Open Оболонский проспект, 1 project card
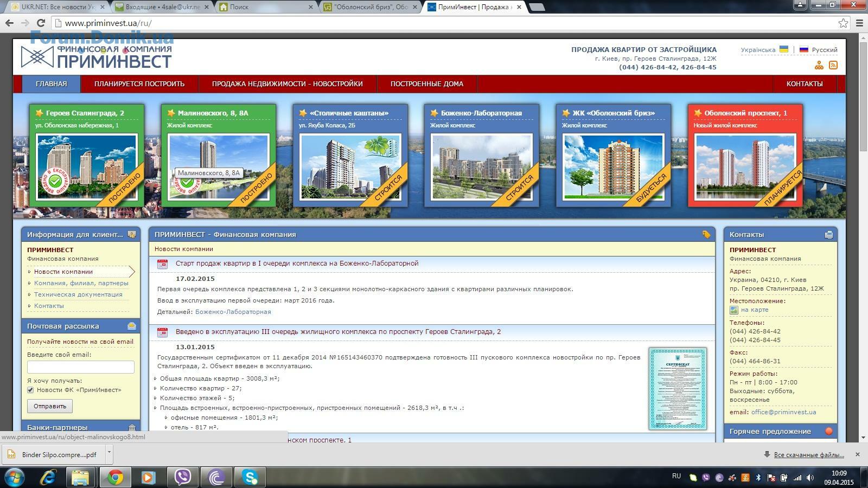 (745, 156)
